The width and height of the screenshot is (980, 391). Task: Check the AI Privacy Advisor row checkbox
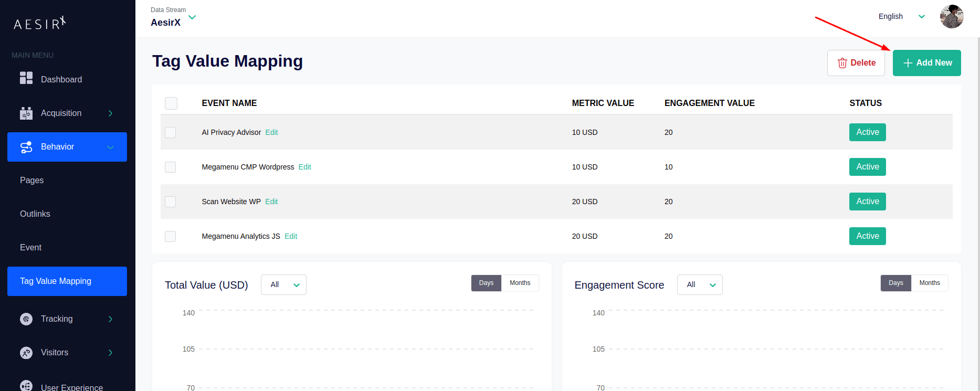[x=171, y=132]
